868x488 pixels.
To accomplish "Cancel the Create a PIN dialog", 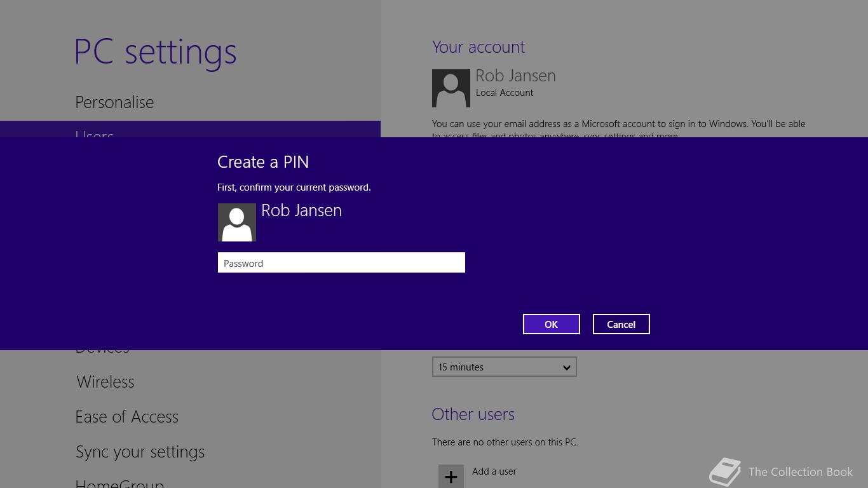I will coord(621,324).
